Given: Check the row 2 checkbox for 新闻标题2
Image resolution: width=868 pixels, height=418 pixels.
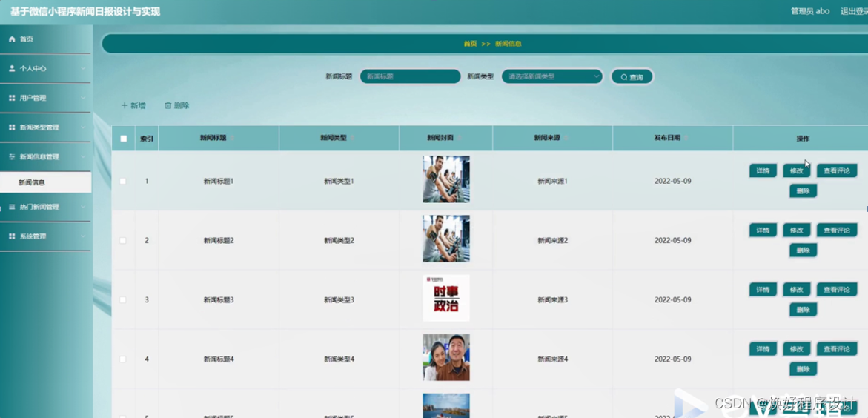Looking at the screenshot, I should tap(123, 240).
